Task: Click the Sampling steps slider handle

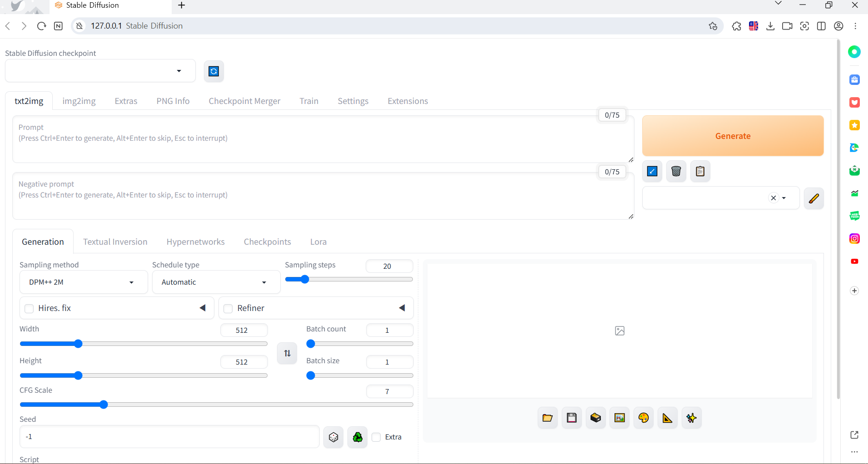Action: [x=305, y=279]
